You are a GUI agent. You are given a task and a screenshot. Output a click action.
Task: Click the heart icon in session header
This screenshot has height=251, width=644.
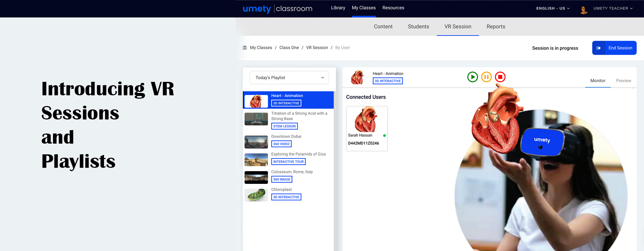[x=357, y=78]
